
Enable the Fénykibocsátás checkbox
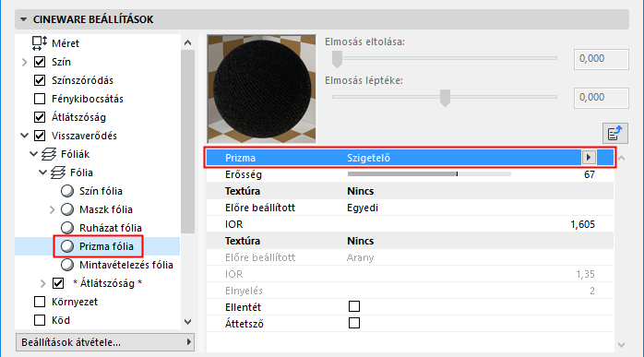pos(40,99)
